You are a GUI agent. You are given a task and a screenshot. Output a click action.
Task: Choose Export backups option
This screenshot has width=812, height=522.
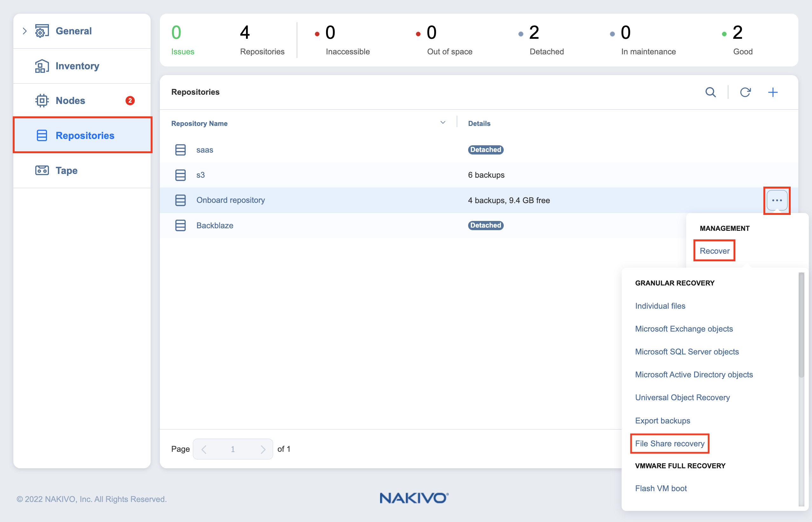(662, 421)
